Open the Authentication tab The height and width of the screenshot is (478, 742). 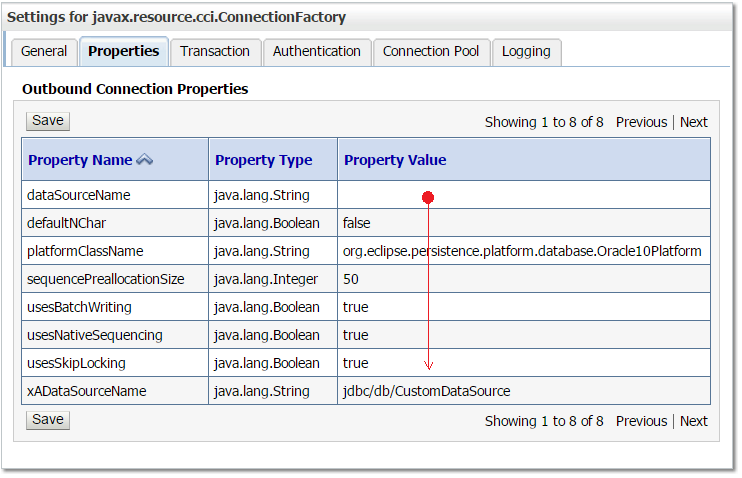coord(316,52)
